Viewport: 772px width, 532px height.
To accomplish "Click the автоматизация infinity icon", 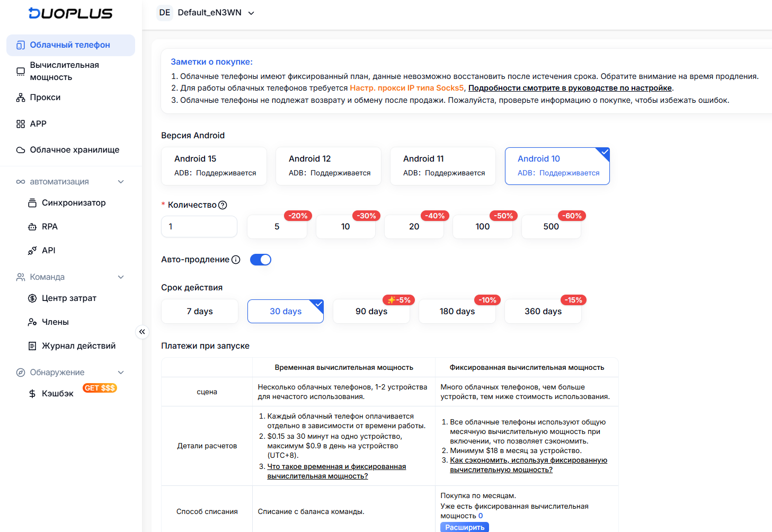I will (x=21, y=182).
